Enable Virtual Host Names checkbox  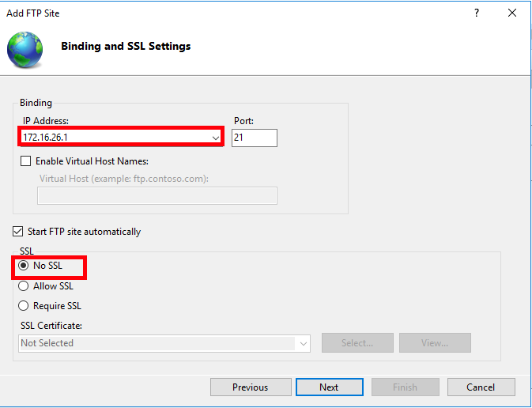(26, 161)
